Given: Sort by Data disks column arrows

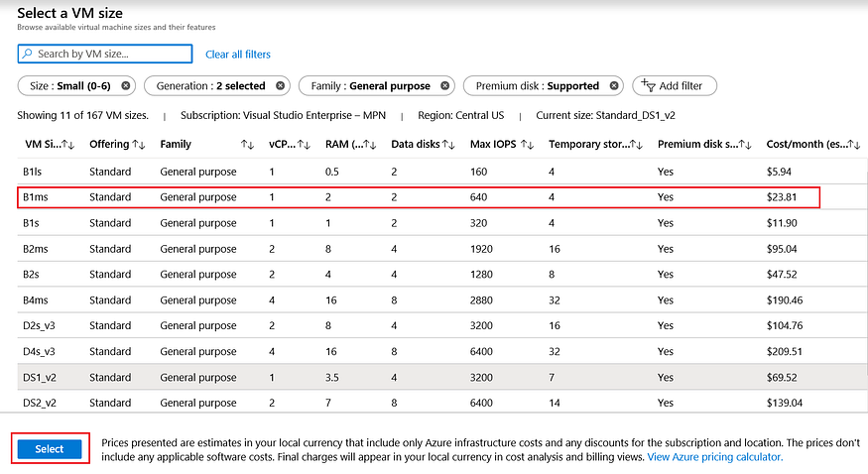Looking at the screenshot, I should (x=448, y=145).
